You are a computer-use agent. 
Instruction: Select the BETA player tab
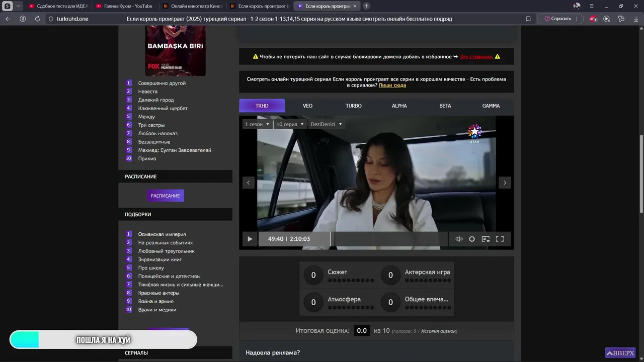(x=445, y=106)
